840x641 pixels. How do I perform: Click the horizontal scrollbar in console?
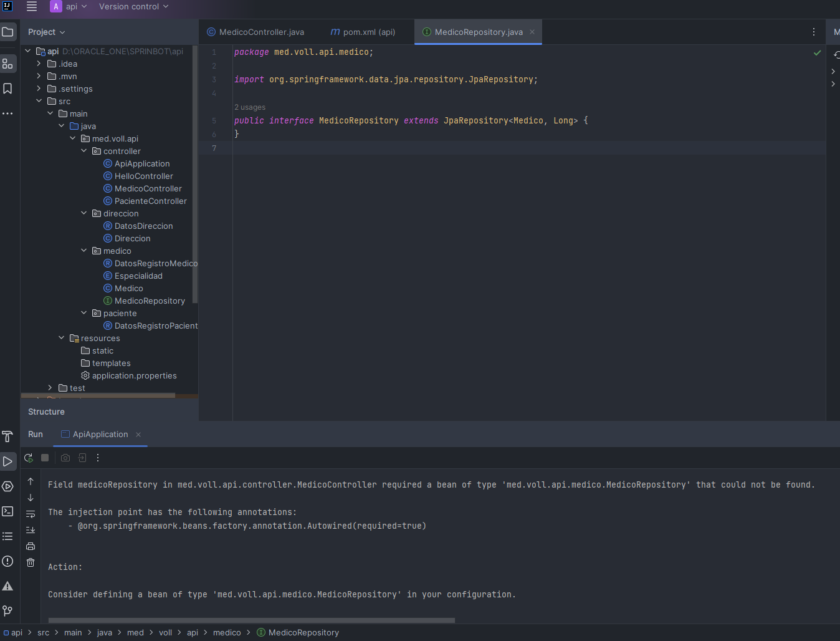pos(252,620)
